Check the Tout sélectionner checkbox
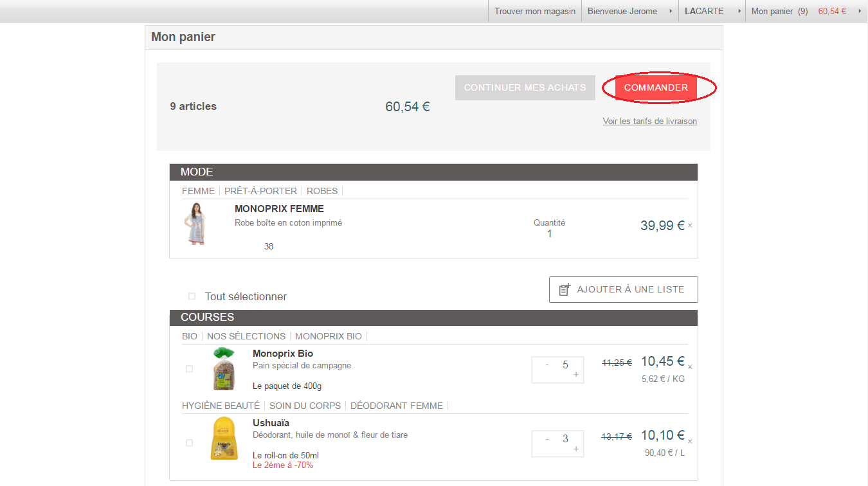Screen dimensions: 868x486 [x=191, y=296]
